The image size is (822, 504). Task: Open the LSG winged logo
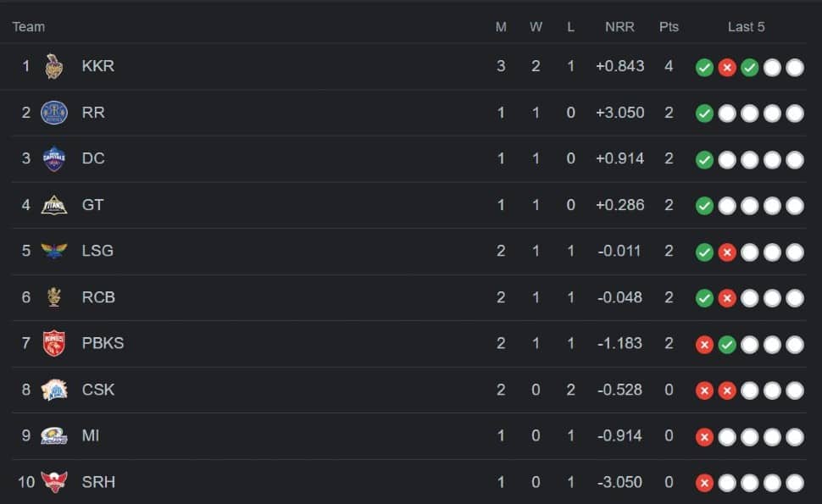point(54,251)
